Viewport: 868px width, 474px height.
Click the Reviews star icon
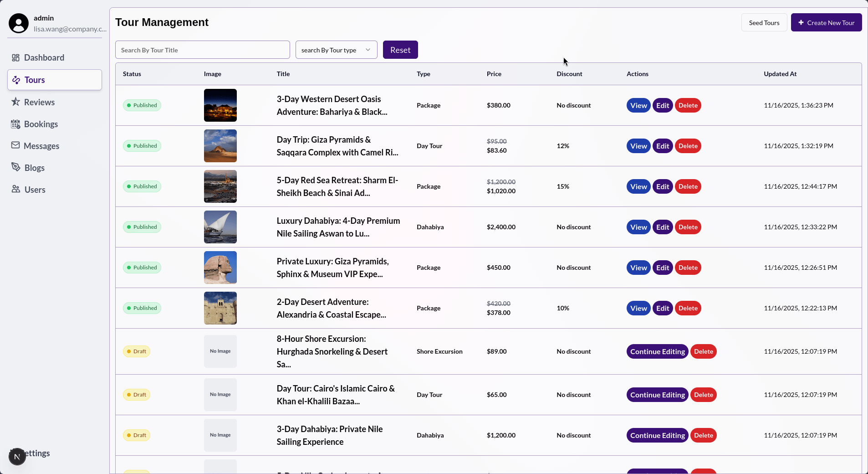pos(15,102)
